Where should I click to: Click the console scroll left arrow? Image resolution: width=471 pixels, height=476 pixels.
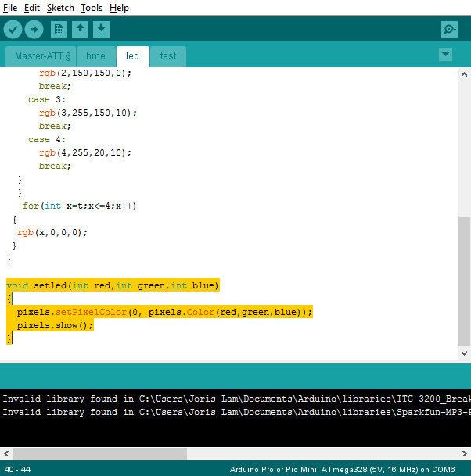click(6, 454)
